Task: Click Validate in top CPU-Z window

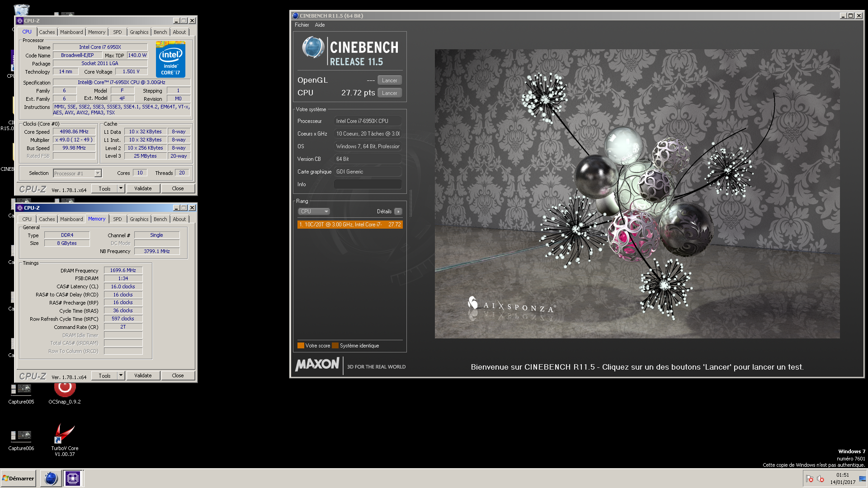Action: pos(143,188)
